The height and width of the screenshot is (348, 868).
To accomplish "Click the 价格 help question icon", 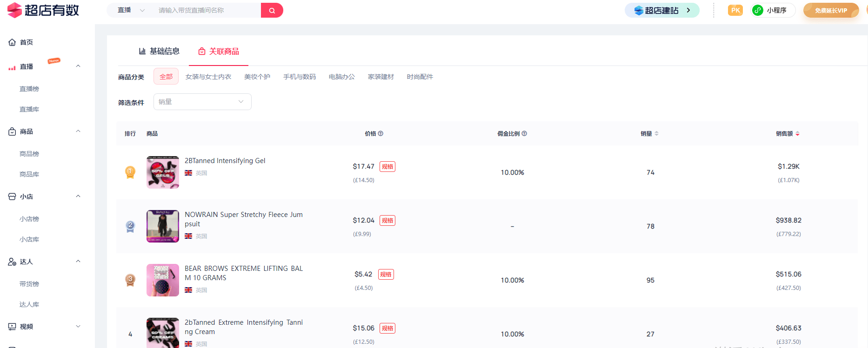I will pos(381,134).
